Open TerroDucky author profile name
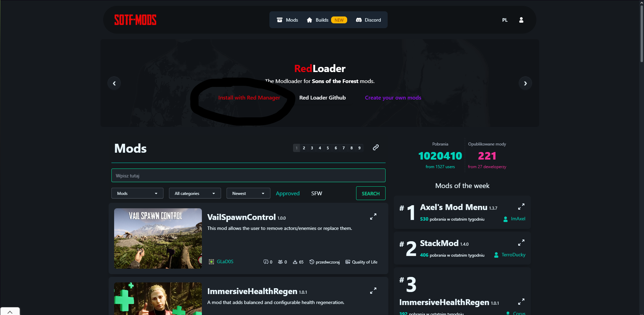644x315 pixels. 513,255
